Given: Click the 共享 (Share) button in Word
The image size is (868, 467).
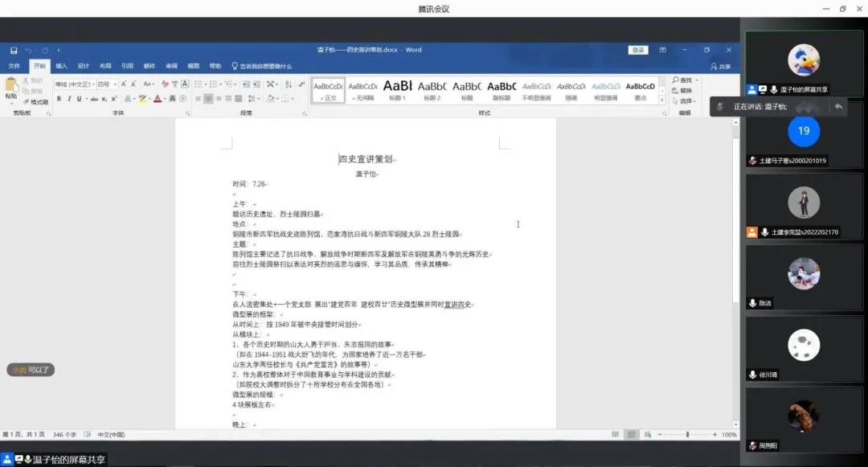Looking at the screenshot, I should click(720, 67).
